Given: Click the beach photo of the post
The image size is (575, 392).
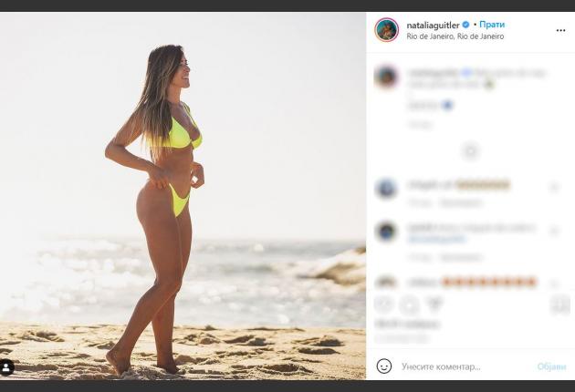Looking at the screenshot, I should pos(183,196).
